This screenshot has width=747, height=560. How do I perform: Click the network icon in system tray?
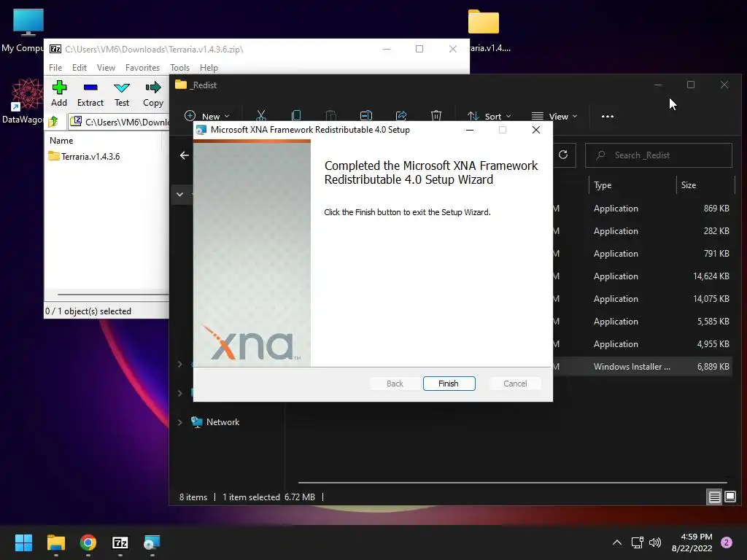tap(637, 542)
